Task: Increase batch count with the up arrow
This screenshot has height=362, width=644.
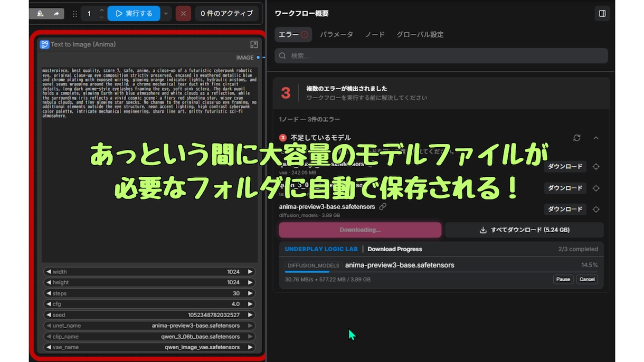Action: 102,10
